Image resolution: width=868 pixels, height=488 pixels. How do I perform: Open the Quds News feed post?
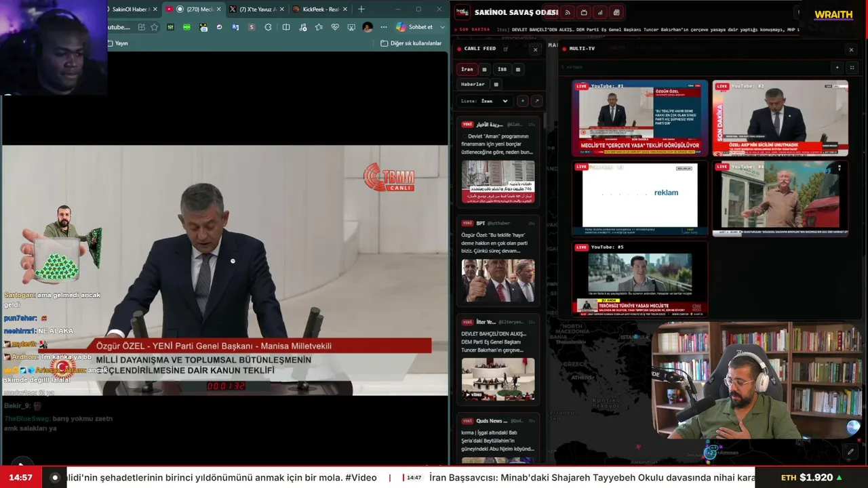498,440
